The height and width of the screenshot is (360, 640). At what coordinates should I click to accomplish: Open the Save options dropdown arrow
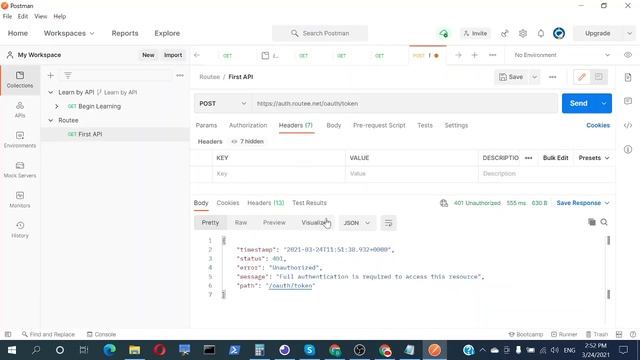[x=534, y=77]
